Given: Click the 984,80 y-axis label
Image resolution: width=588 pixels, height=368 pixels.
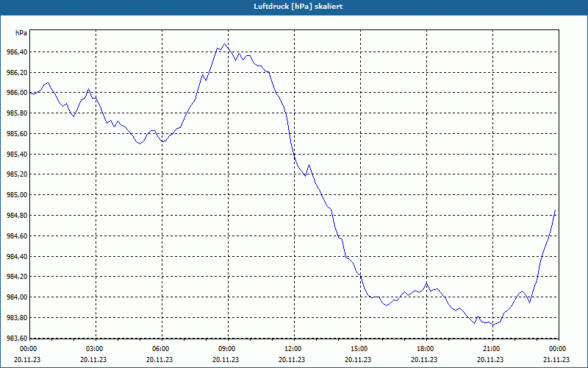Looking at the screenshot, I should pyautogui.click(x=17, y=216).
